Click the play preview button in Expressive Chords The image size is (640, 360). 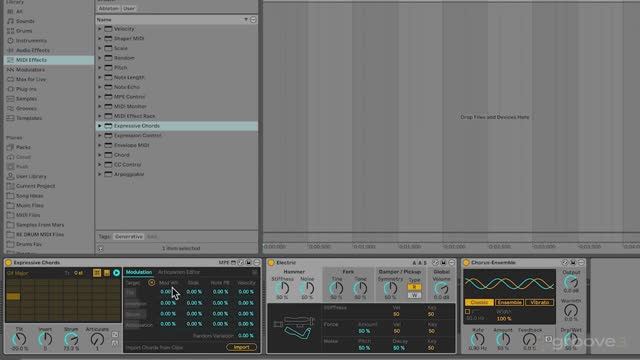coord(116,273)
